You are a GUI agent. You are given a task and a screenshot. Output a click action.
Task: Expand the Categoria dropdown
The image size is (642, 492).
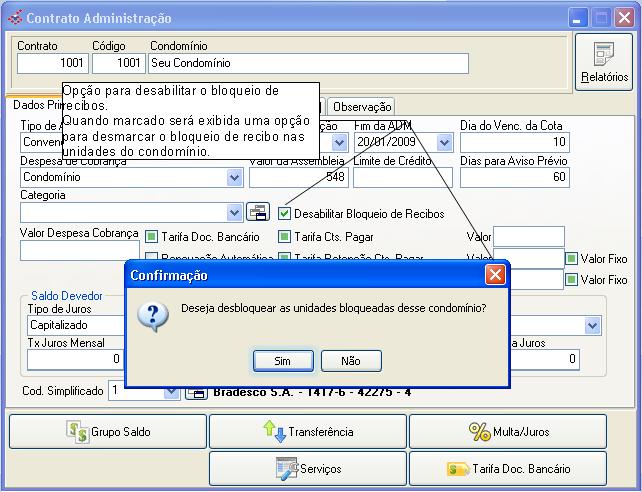tap(235, 212)
